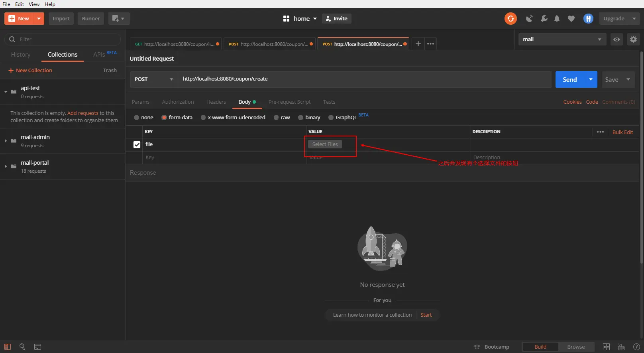Switch to Browse mode
644x353 pixels.
(576, 347)
